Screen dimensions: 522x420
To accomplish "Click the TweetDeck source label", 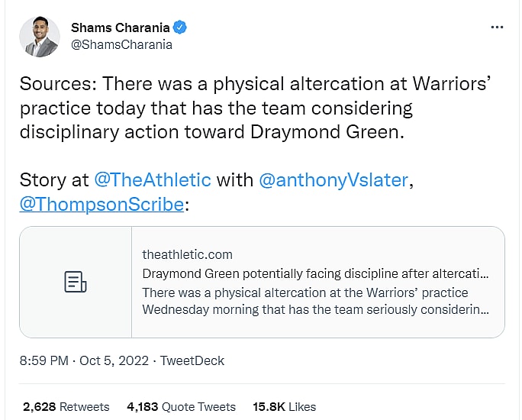I will pyautogui.click(x=193, y=360).
